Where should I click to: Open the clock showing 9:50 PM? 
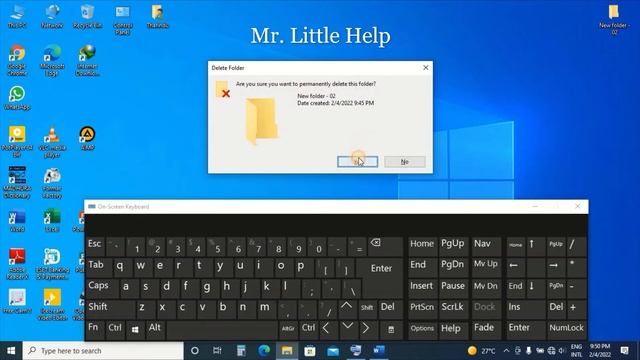600,351
